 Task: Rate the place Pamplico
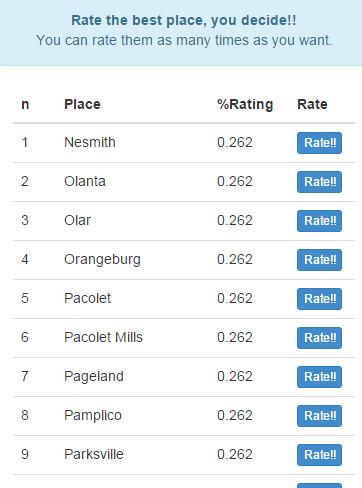pyautogui.click(x=319, y=416)
